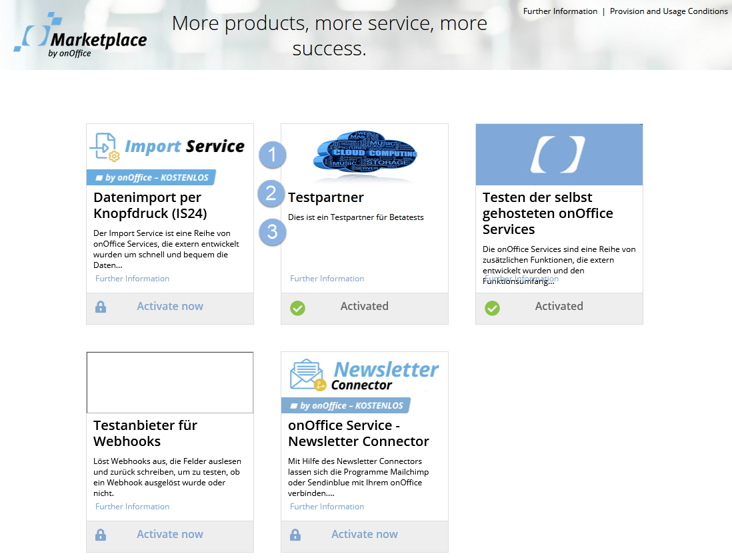Open Testen der selbst gehosteten onOffice Services title
The height and width of the screenshot is (560, 732).
click(x=547, y=213)
